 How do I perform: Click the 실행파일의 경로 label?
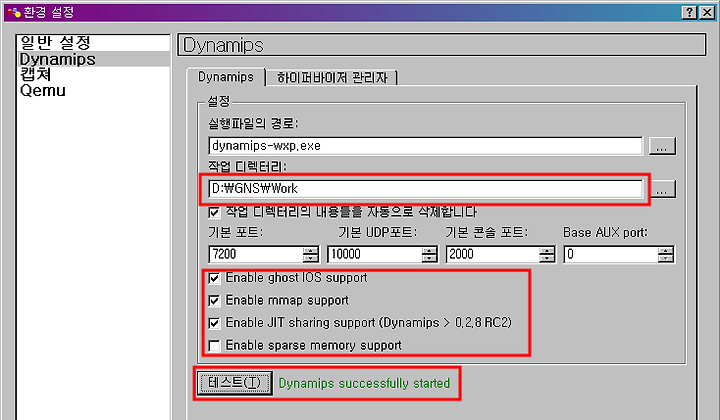point(253,123)
